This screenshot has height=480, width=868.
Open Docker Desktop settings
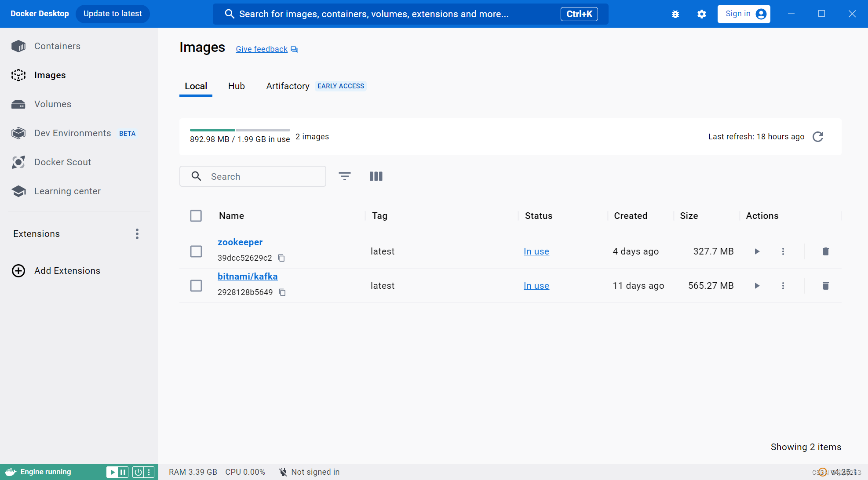(701, 14)
